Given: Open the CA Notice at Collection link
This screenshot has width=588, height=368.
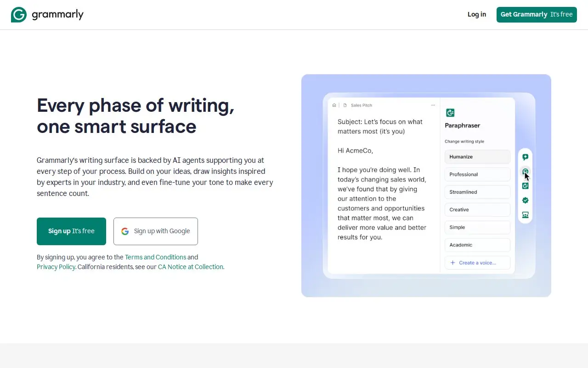Looking at the screenshot, I should pos(191,267).
